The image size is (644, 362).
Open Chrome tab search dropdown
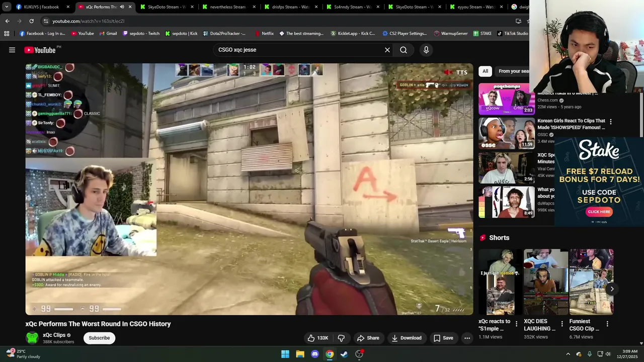click(x=7, y=7)
